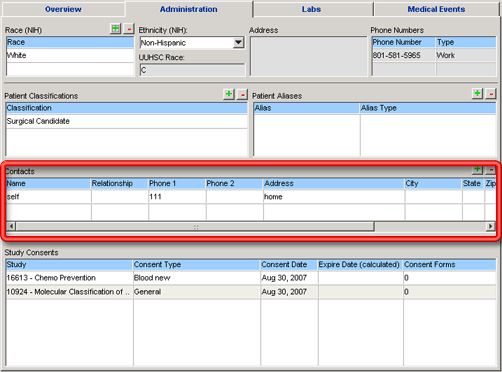Screen dimensions: 502x372
Task: Add a new Patient Alias
Action: [477, 94]
